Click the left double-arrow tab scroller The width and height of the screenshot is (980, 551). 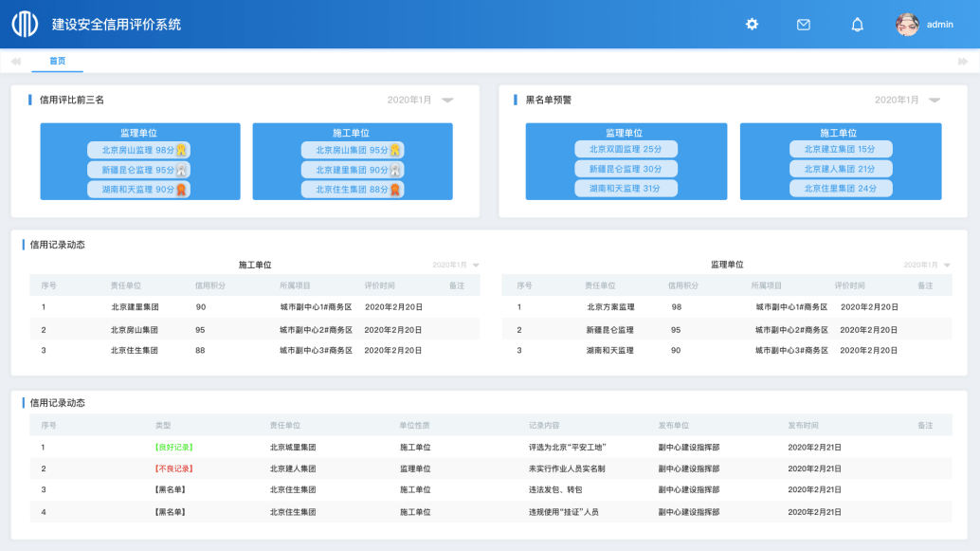click(x=14, y=60)
